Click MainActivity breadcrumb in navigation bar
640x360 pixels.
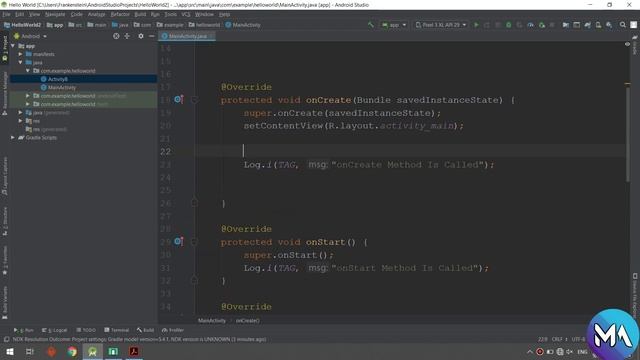coord(243,25)
